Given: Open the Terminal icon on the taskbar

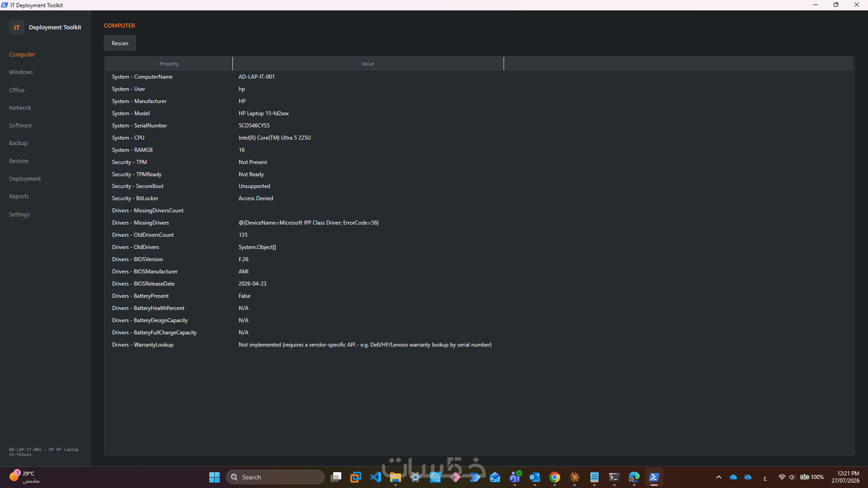Looking at the screenshot, I should pyautogui.click(x=614, y=477).
